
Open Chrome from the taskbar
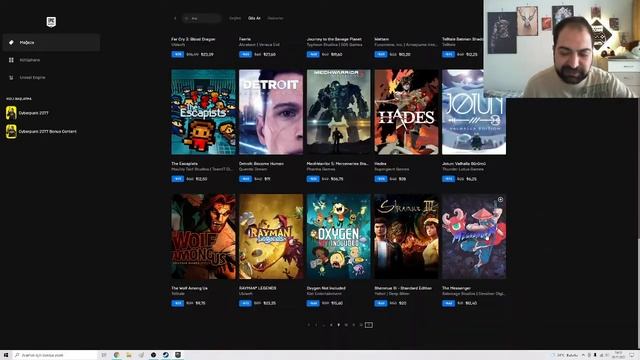point(117,355)
